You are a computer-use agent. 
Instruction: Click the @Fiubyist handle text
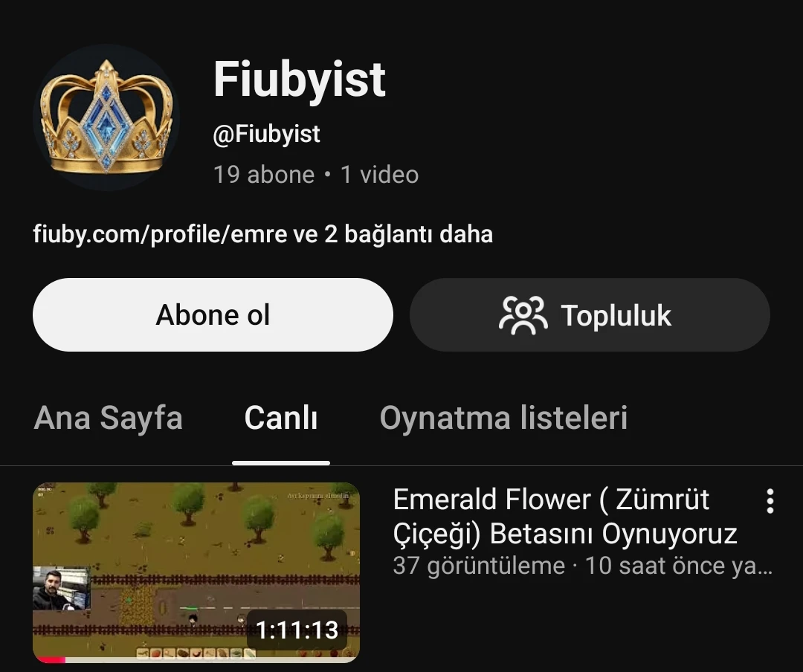coord(266,135)
